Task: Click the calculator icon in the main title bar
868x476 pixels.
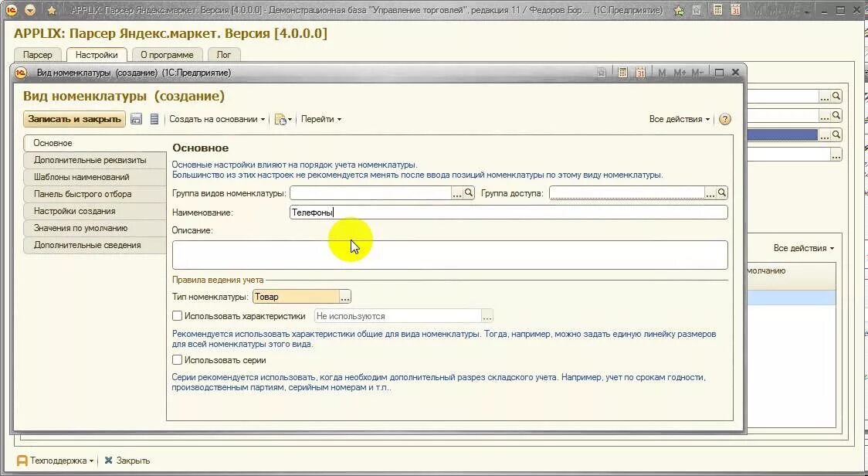Action: (717, 10)
